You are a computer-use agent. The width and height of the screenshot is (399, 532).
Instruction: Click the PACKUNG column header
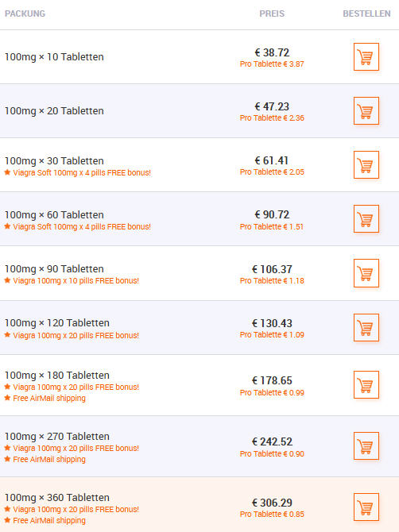pyautogui.click(x=25, y=13)
